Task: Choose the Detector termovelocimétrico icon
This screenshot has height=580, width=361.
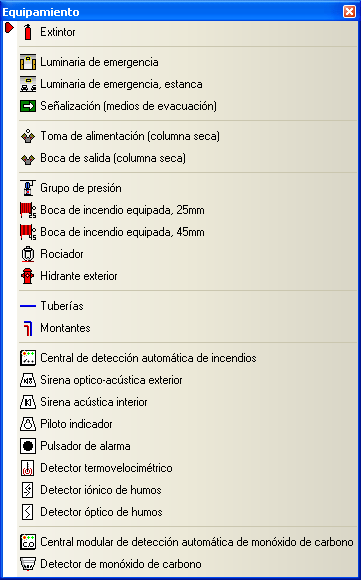Action: click(x=28, y=468)
